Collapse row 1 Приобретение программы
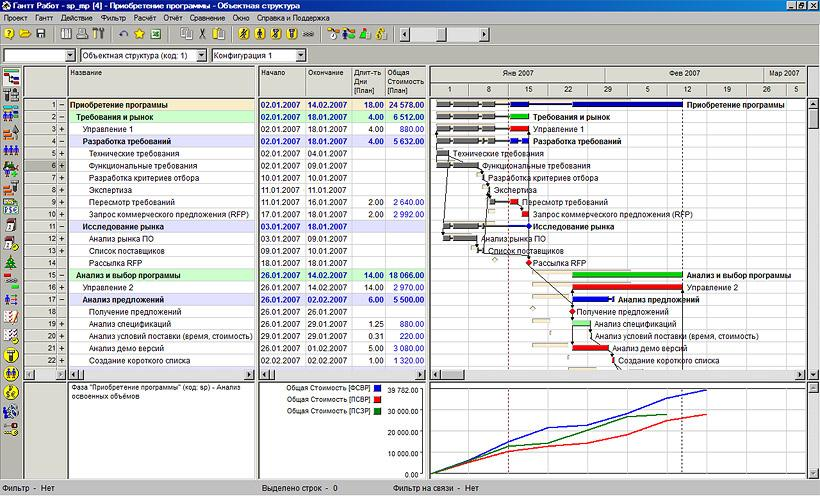This screenshot has height=496, width=820. [61, 105]
